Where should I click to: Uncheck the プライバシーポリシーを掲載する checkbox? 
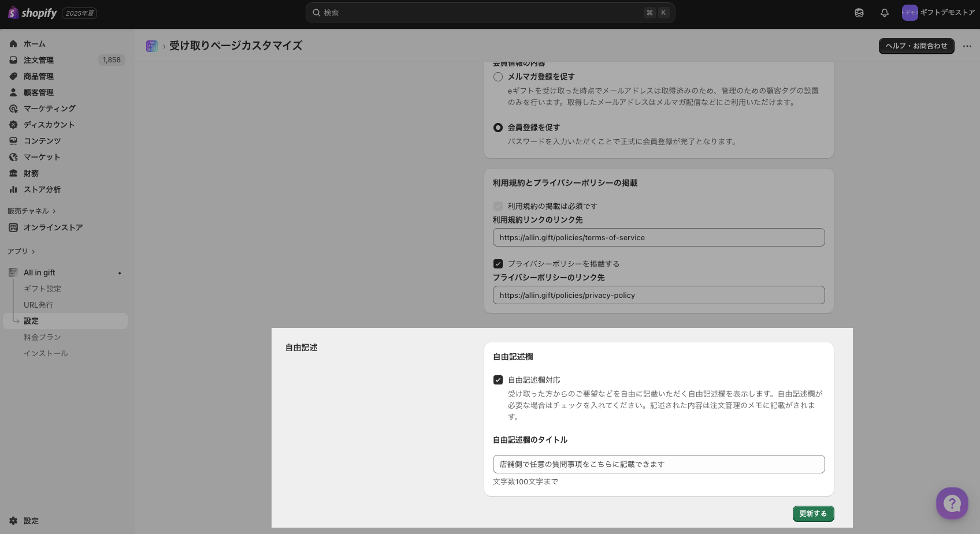tap(498, 264)
